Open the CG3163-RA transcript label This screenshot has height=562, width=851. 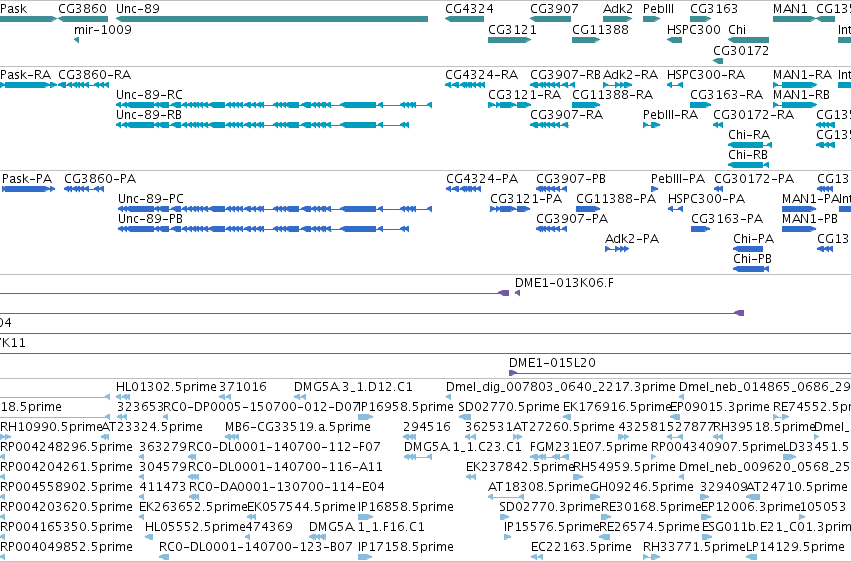(x=726, y=95)
